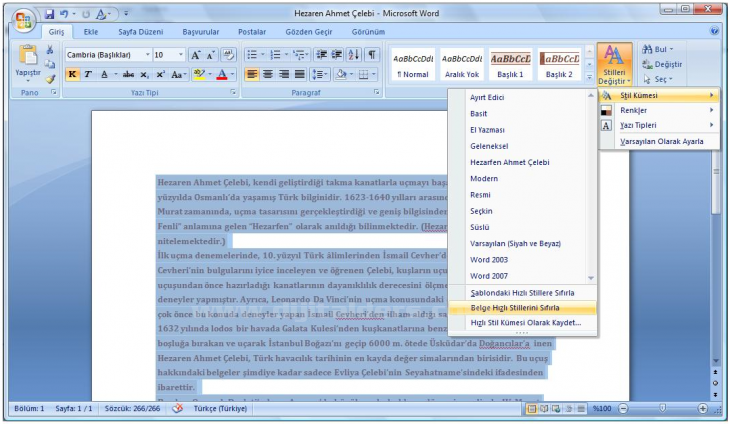Align text right

pyautogui.click(x=284, y=74)
